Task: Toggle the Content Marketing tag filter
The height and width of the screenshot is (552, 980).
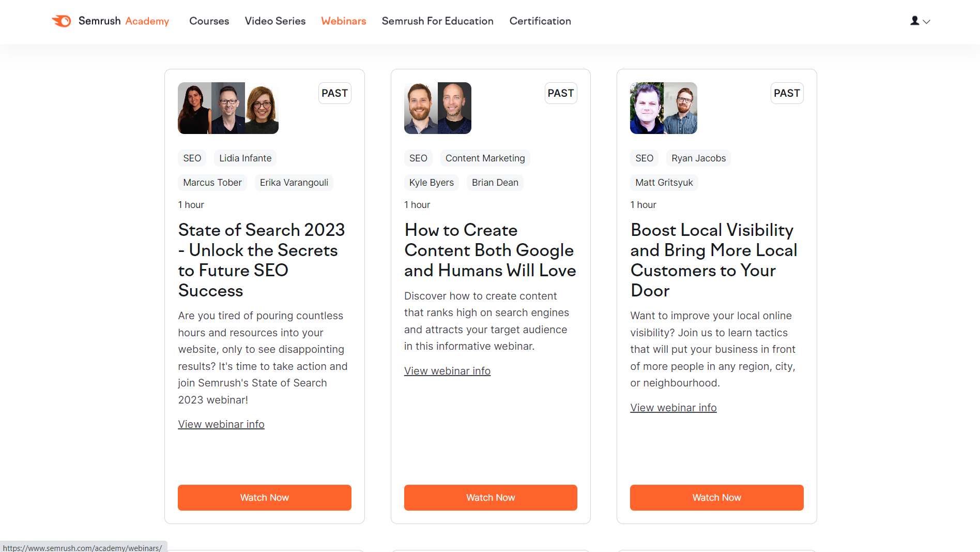Action: 485,158
